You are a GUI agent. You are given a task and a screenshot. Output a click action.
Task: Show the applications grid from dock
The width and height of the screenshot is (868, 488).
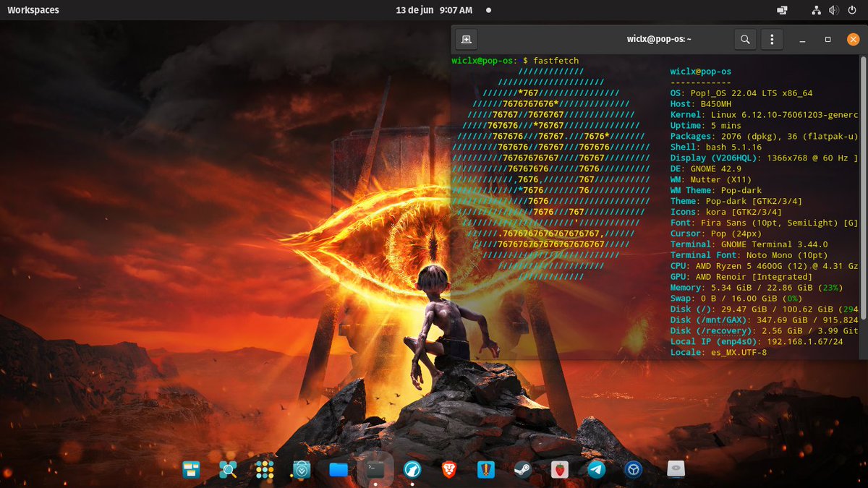click(x=265, y=470)
